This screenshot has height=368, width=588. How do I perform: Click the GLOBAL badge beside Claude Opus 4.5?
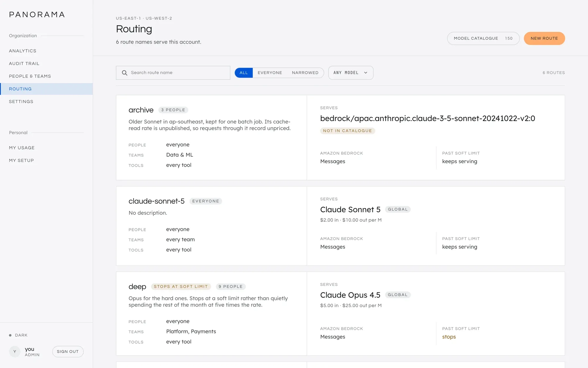tap(398, 295)
